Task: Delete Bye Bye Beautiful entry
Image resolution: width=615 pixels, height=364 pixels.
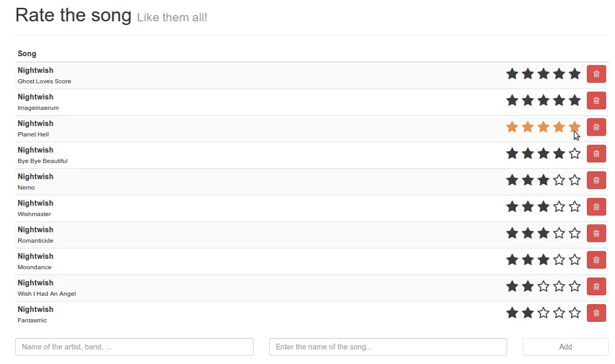Action: point(596,154)
